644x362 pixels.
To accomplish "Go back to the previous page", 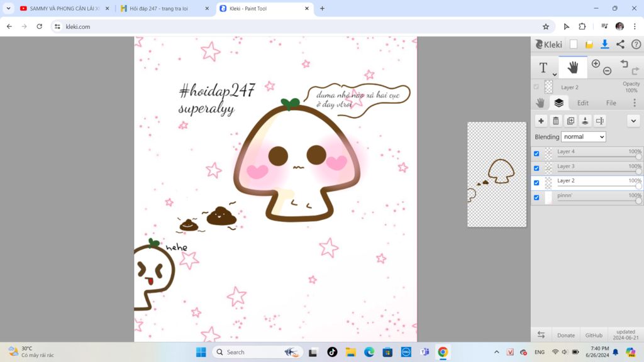I will (9, 26).
